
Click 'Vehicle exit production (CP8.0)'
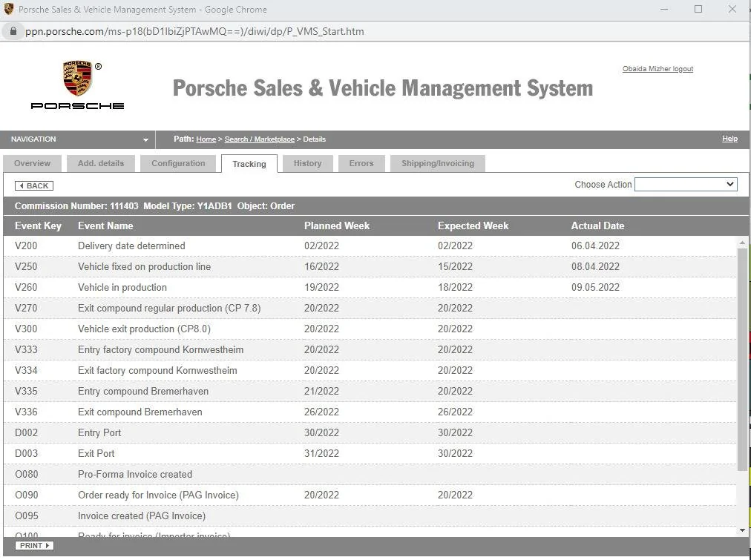pos(144,329)
